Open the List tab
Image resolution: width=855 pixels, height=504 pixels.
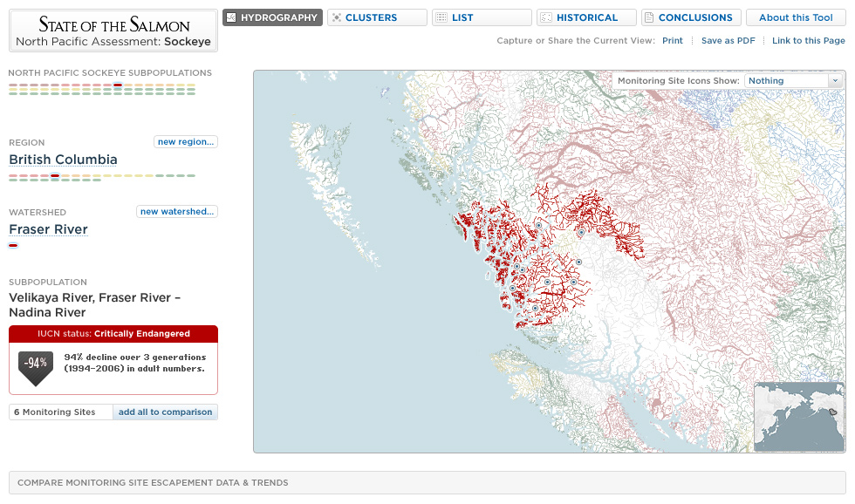[482, 17]
